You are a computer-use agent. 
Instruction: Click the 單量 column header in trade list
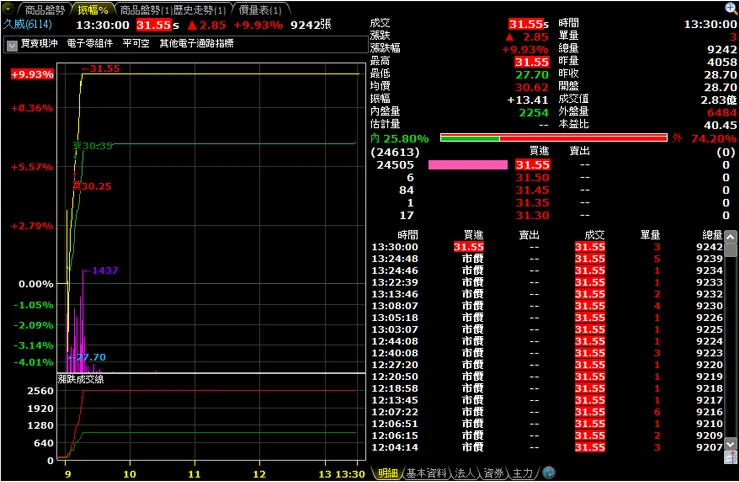click(x=650, y=235)
